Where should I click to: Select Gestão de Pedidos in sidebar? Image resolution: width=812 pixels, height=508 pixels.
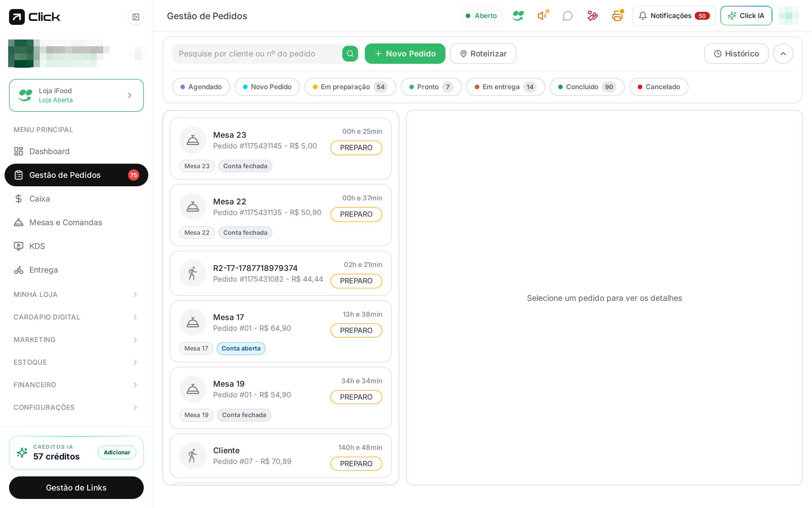[76, 175]
